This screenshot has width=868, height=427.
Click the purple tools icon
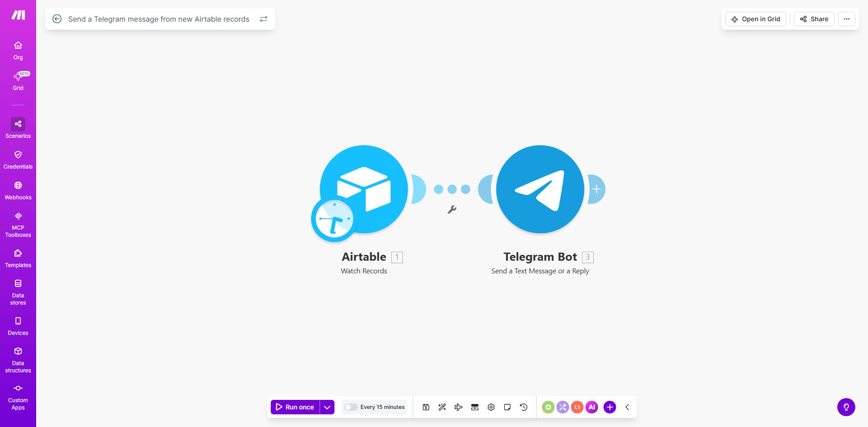coord(563,407)
